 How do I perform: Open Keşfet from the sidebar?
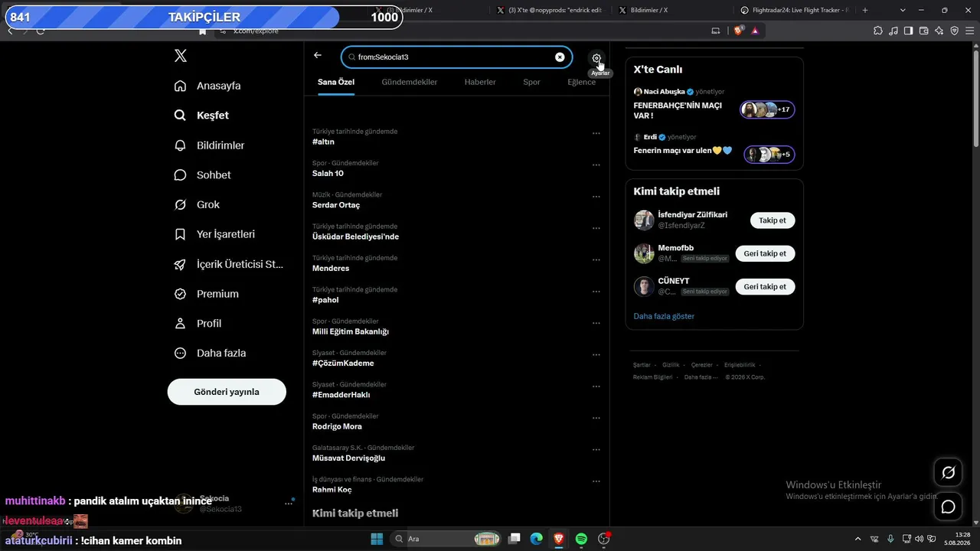click(201, 116)
